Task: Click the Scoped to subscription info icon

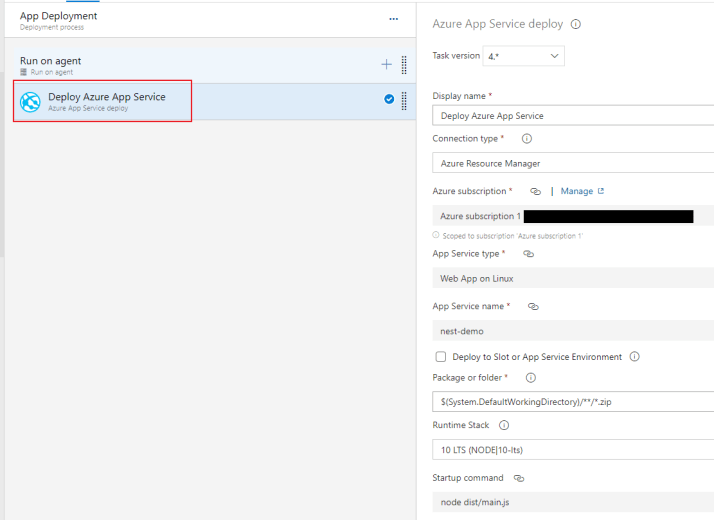Action: [x=436, y=235]
